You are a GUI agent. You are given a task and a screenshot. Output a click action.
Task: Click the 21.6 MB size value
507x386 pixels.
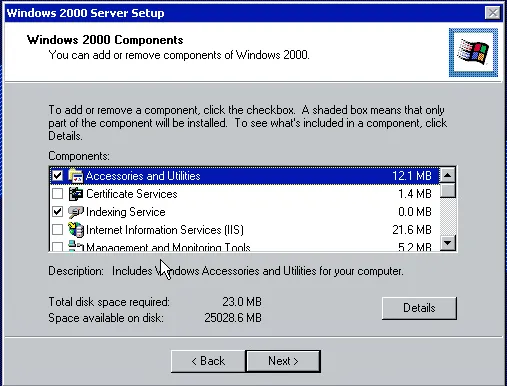pos(412,230)
